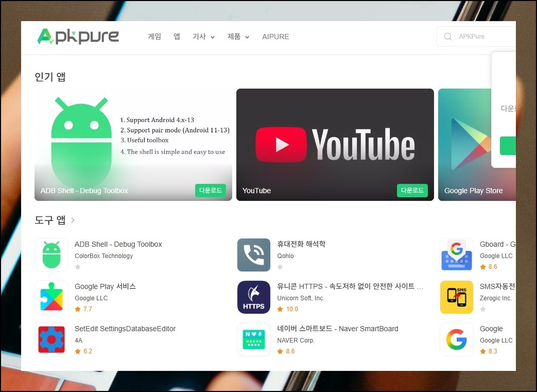Expand the 제품 dropdown menu
The image size is (537, 392).
pyautogui.click(x=238, y=37)
